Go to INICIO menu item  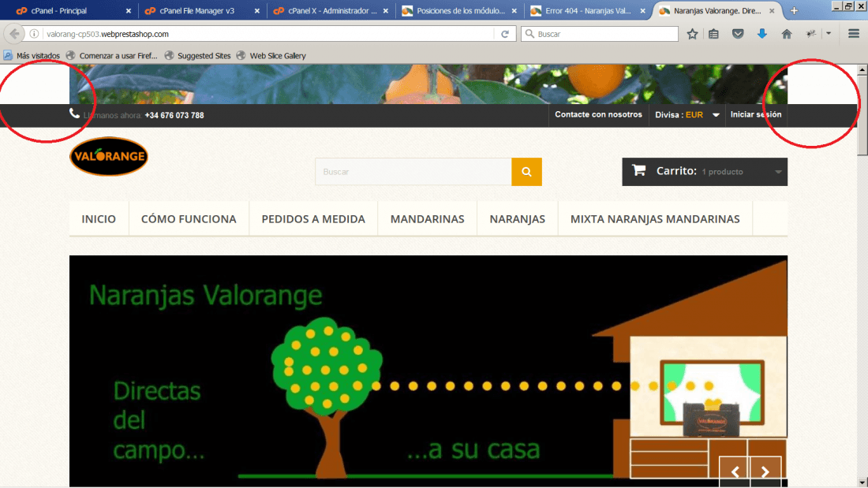[99, 219]
